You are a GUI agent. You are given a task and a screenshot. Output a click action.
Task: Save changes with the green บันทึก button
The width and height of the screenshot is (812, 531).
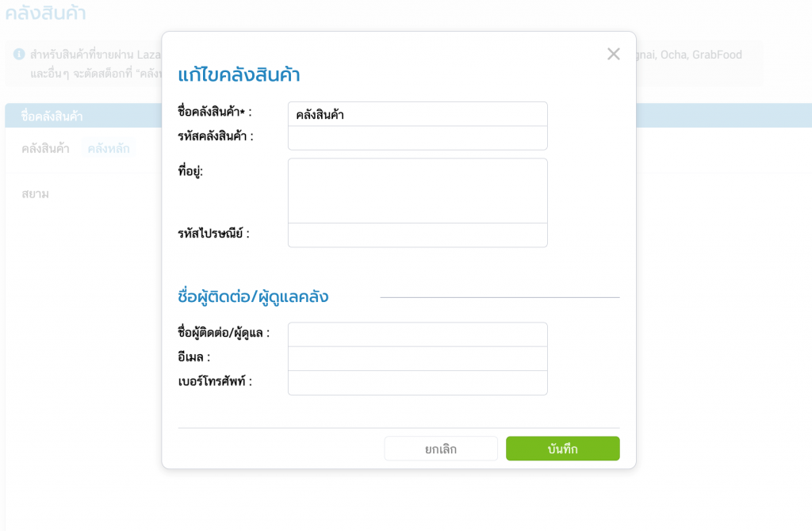tap(562, 449)
